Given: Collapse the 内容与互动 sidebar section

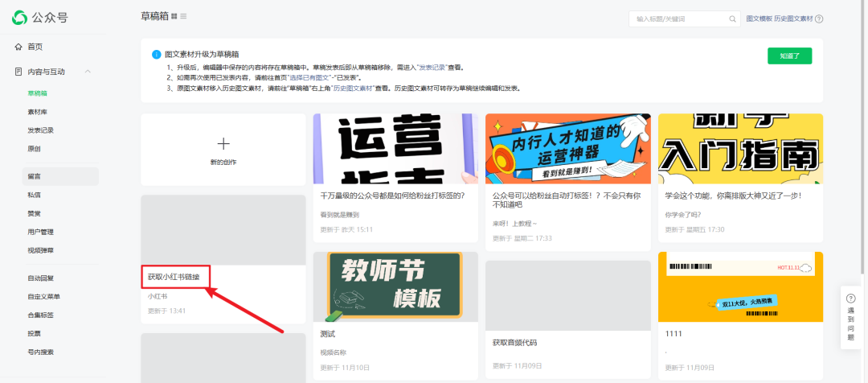Looking at the screenshot, I should pyautogui.click(x=88, y=72).
